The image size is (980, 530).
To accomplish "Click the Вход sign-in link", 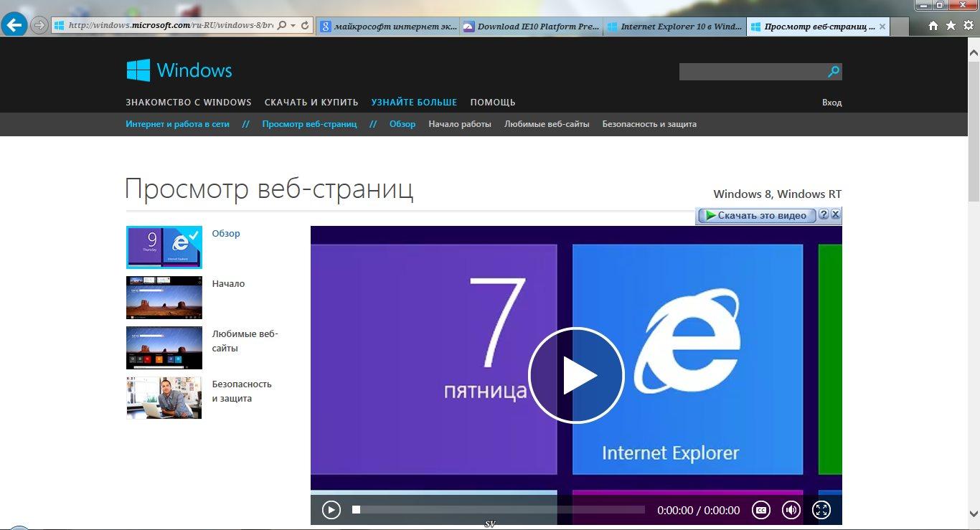I will pos(831,103).
